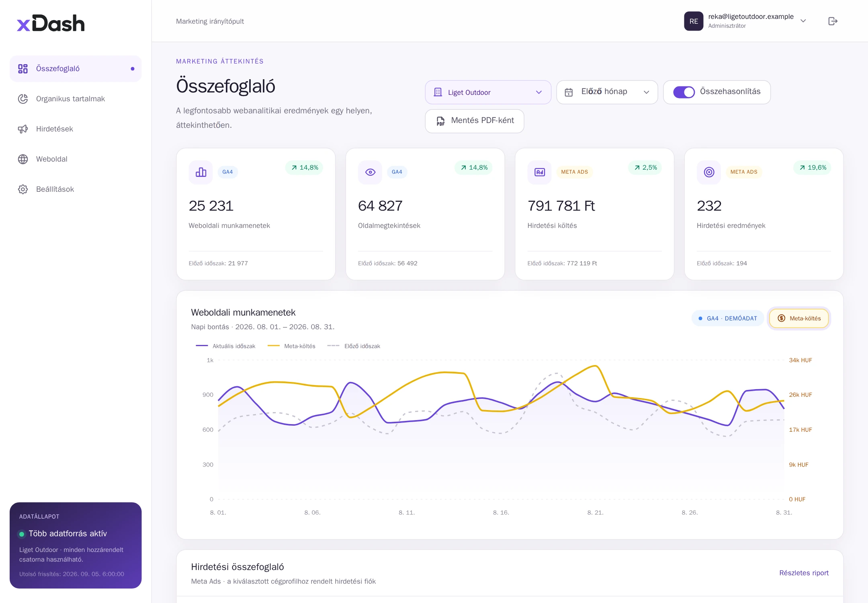Click the xDash logo
The height and width of the screenshot is (603, 868).
coord(51,23)
